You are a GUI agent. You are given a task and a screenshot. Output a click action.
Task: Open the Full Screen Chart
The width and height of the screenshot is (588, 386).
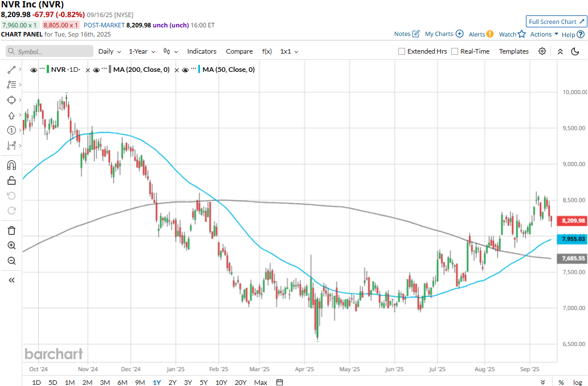click(x=556, y=22)
